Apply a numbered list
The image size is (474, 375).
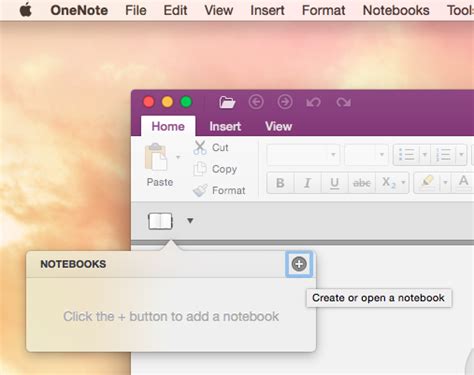(443, 154)
